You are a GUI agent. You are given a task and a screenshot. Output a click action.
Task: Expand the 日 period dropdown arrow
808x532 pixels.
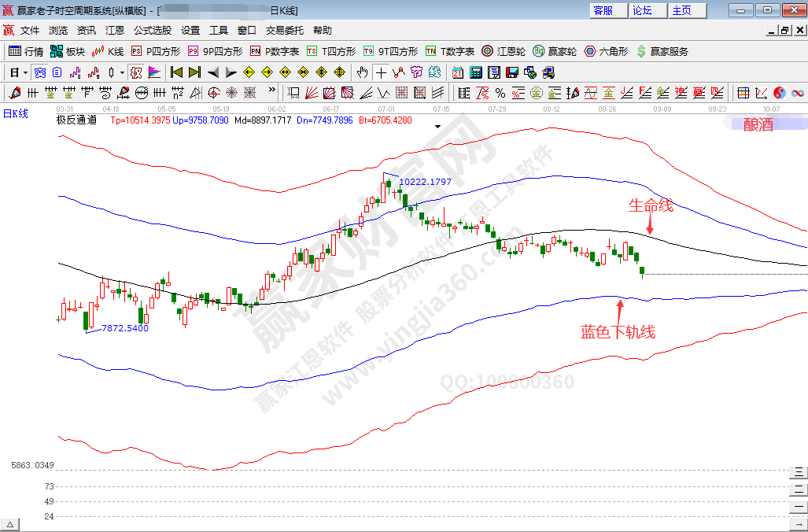point(25,72)
